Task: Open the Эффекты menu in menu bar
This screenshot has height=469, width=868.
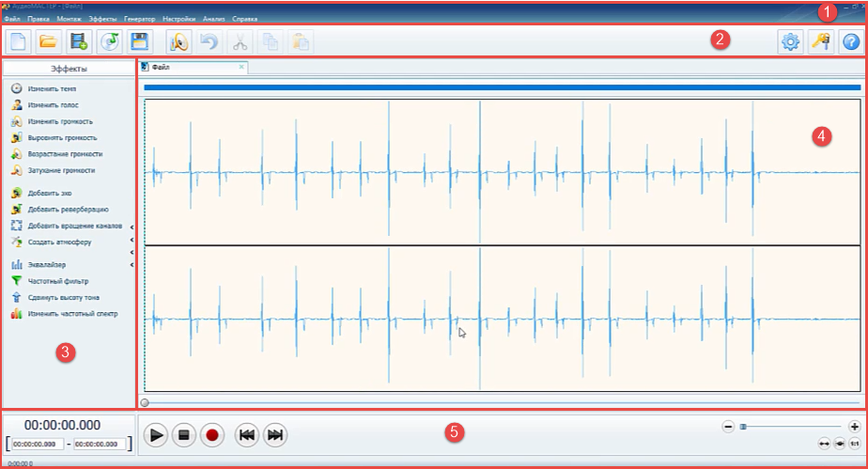Action: point(102,19)
